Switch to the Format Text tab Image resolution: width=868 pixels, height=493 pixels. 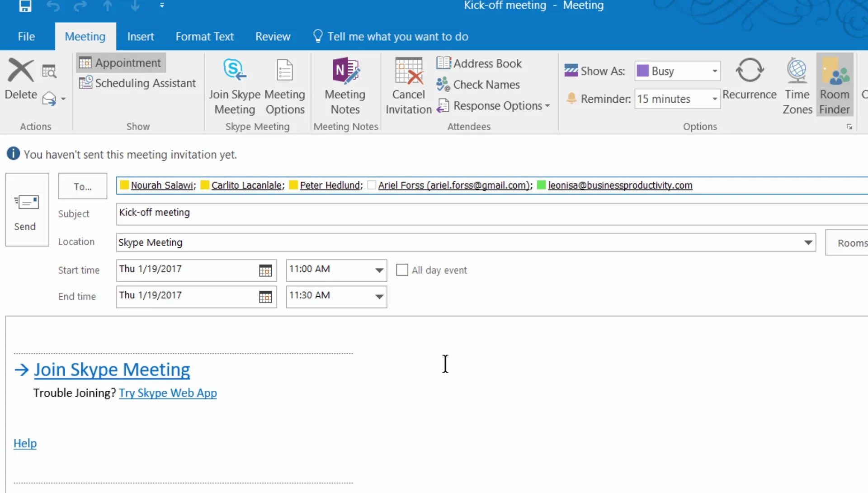pos(205,37)
